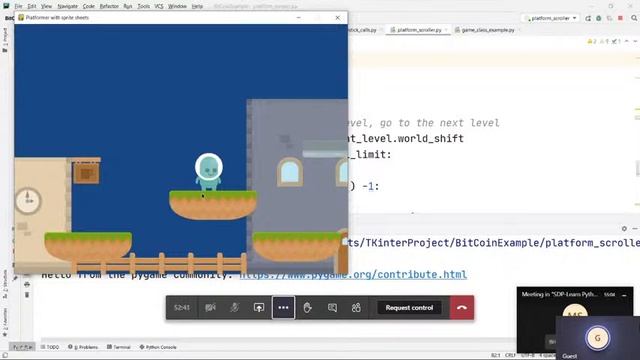Open more actions ellipsis in meeting bar
640x360 pixels.
pos(283,308)
